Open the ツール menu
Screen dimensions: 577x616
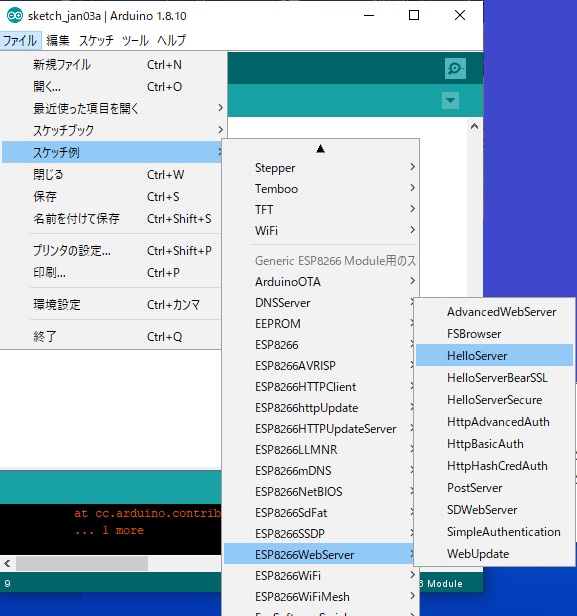[135, 40]
